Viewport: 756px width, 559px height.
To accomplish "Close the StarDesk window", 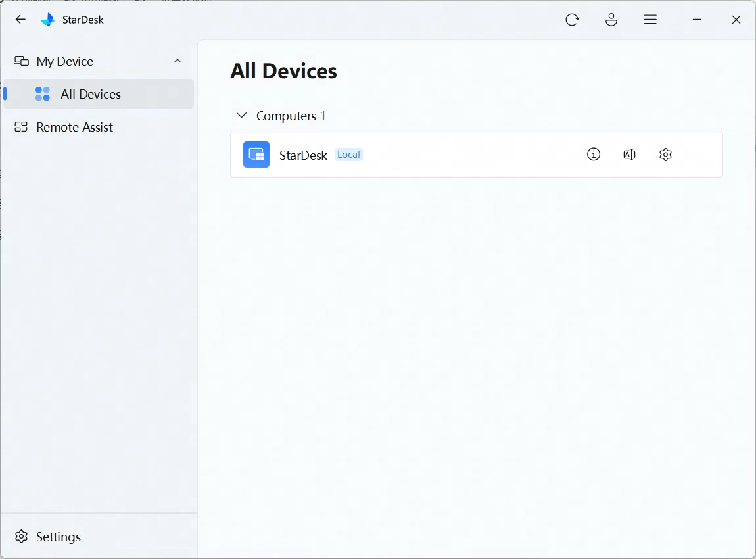I will 736,20.
